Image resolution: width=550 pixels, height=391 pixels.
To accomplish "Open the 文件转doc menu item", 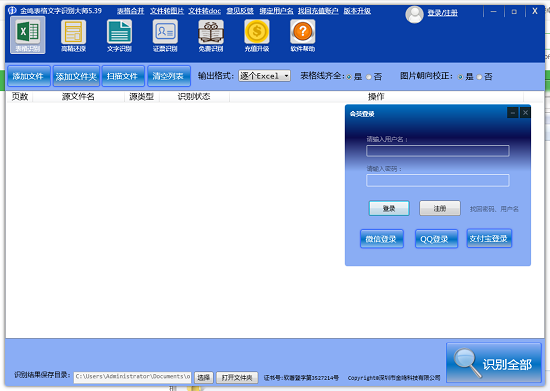I will click(x=204, y=11).
